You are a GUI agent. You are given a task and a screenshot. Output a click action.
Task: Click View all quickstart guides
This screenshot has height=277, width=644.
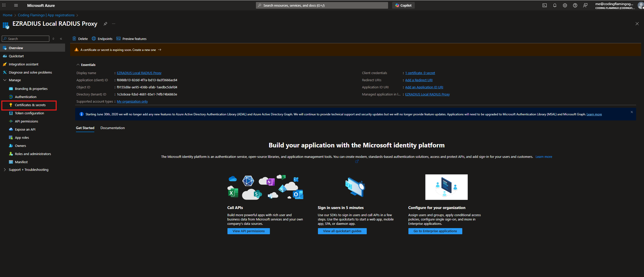tap(342, 231)
